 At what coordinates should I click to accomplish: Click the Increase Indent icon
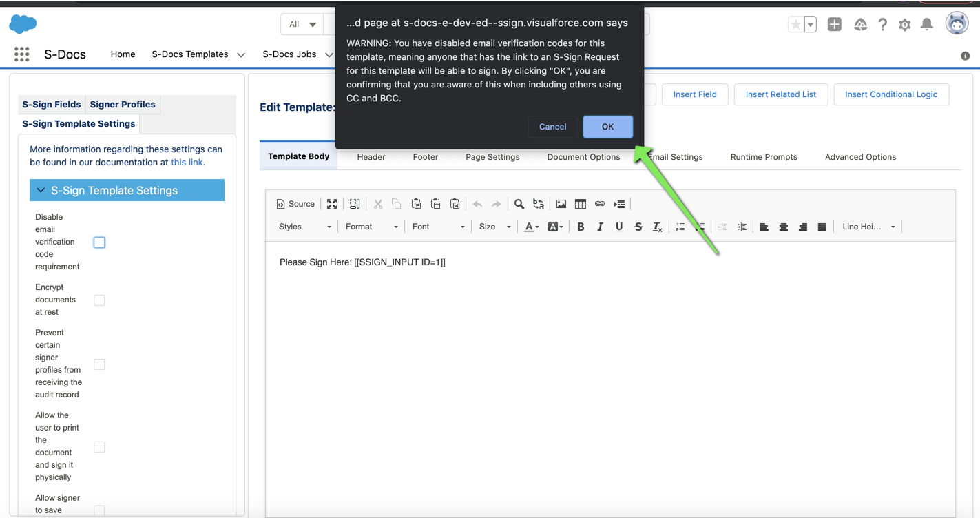742,227
